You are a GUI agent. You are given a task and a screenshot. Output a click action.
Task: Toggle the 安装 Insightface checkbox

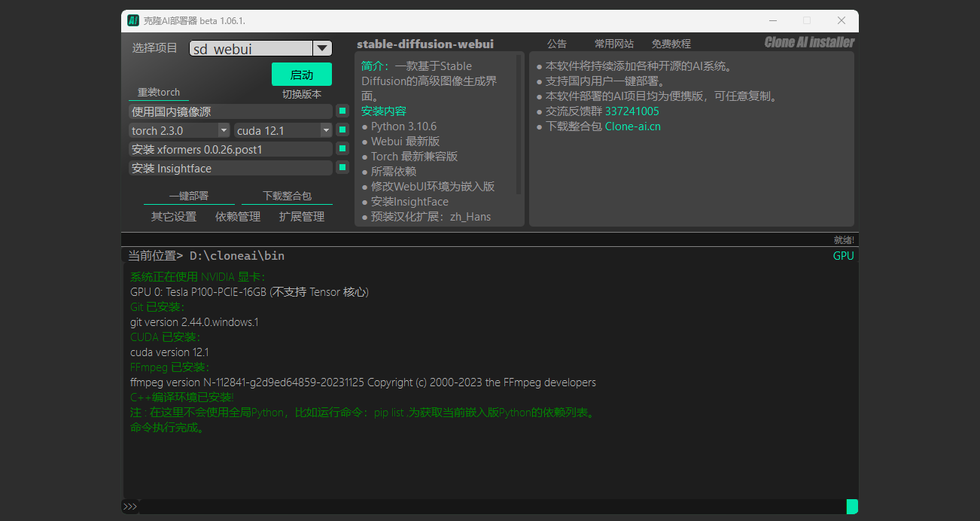[342, 168]
